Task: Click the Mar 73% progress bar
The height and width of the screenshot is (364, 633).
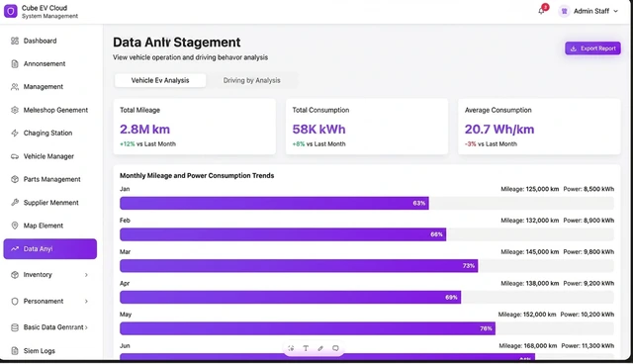Action: [367, 266]
